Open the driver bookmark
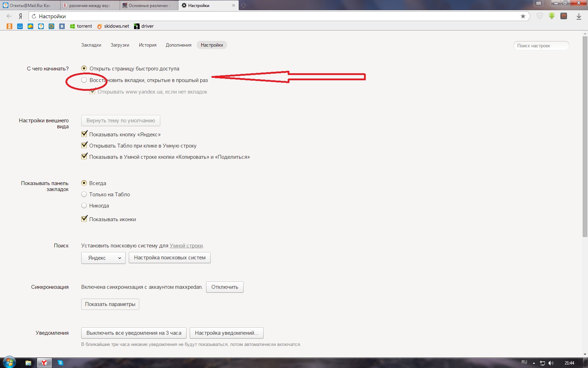 point(144,26)
